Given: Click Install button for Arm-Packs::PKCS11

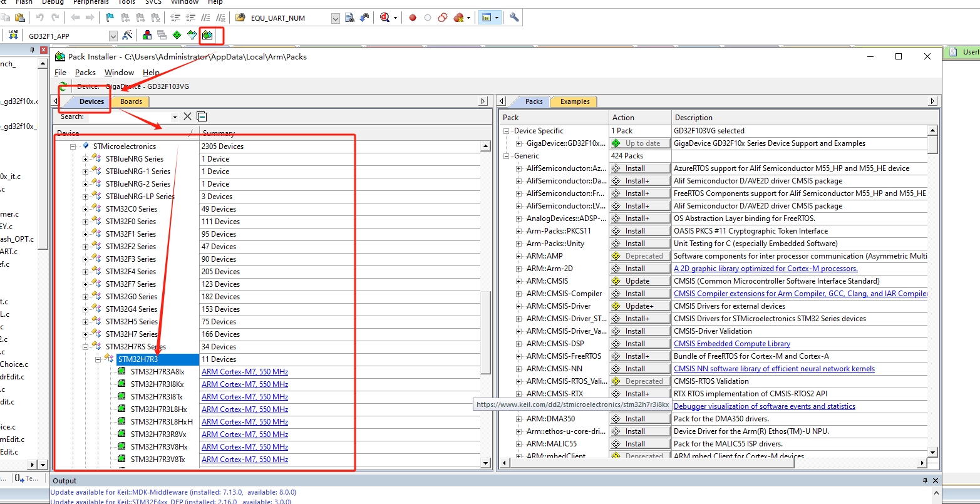Looking at the screenshot, I should tap(640, 231).
